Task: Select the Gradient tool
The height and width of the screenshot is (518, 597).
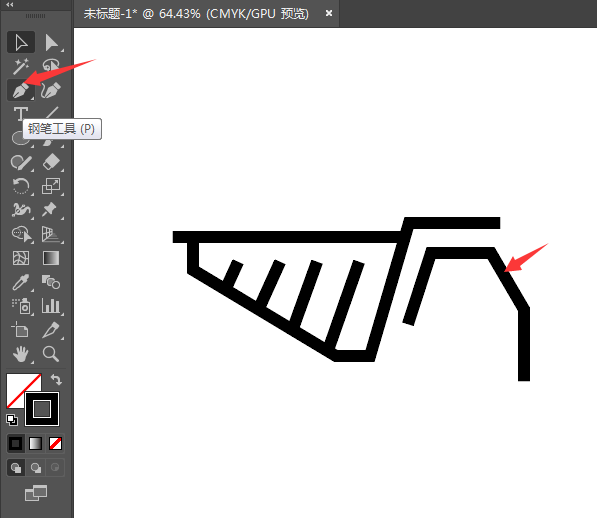Action: point(51,258)
